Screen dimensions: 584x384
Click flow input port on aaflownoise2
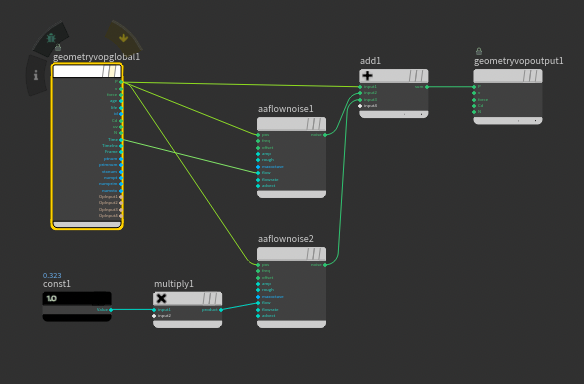coord(258,303)
